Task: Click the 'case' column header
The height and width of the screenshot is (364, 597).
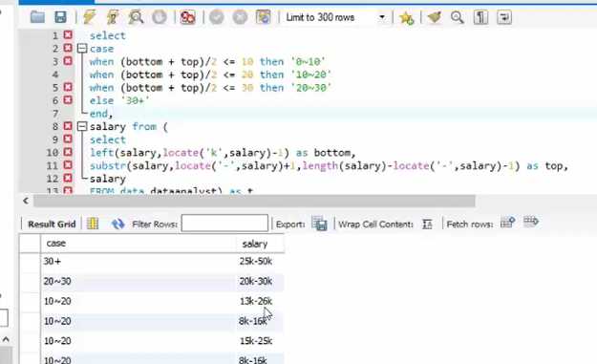Action: point(139,244)
